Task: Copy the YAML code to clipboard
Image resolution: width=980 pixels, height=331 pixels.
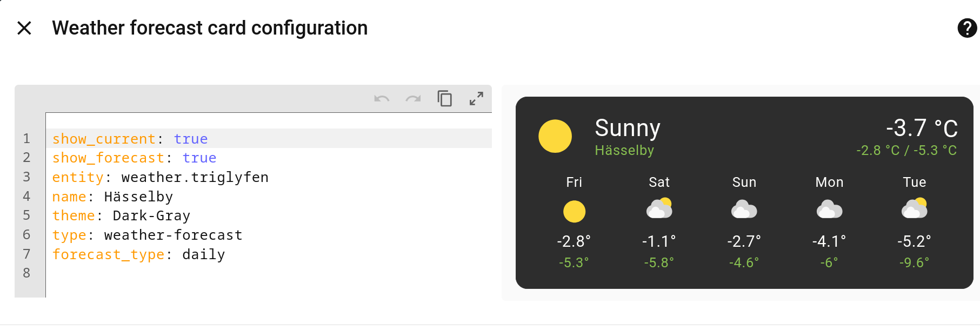Action: pyautogui.click(x=444, y=99)
